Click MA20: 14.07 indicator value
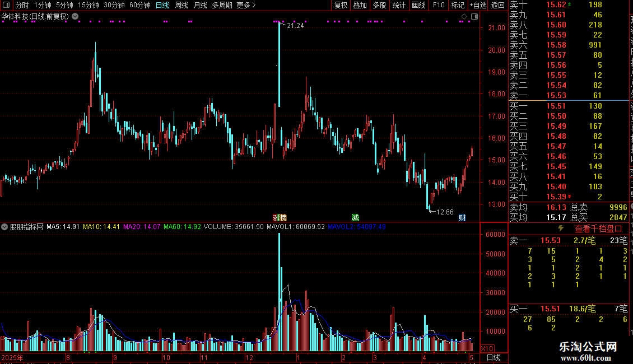 point(142,227)
